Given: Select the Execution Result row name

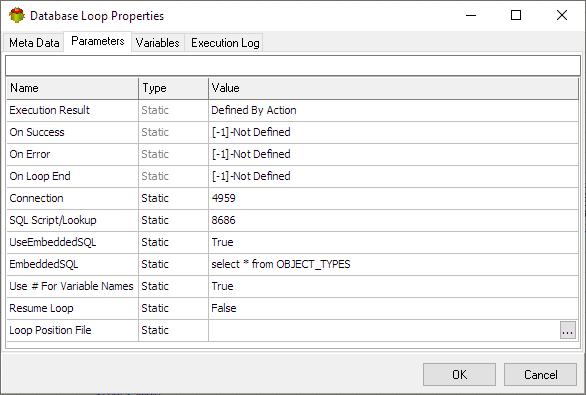Looking at the screenshot, I should pyautogui.click(x=49, y=110).
